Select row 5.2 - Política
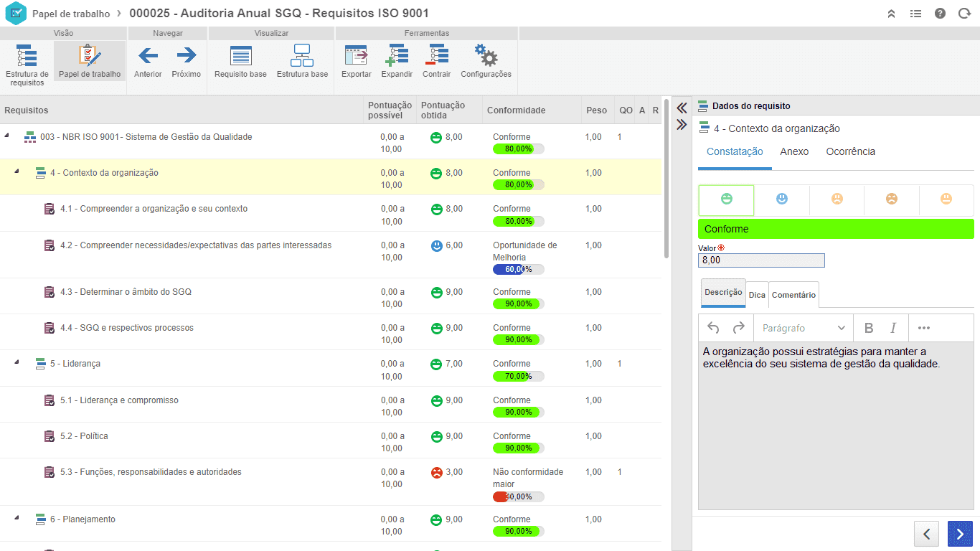980x551 pixels. click(330, 441)
